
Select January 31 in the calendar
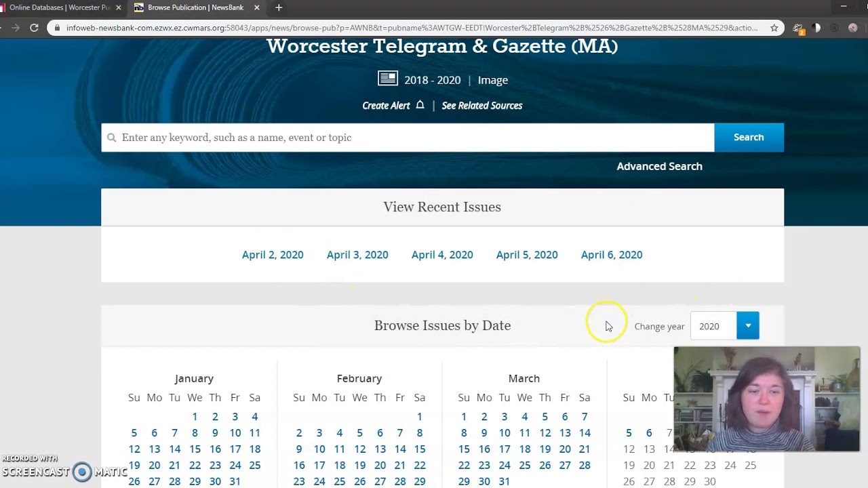(x=235, y=481)
